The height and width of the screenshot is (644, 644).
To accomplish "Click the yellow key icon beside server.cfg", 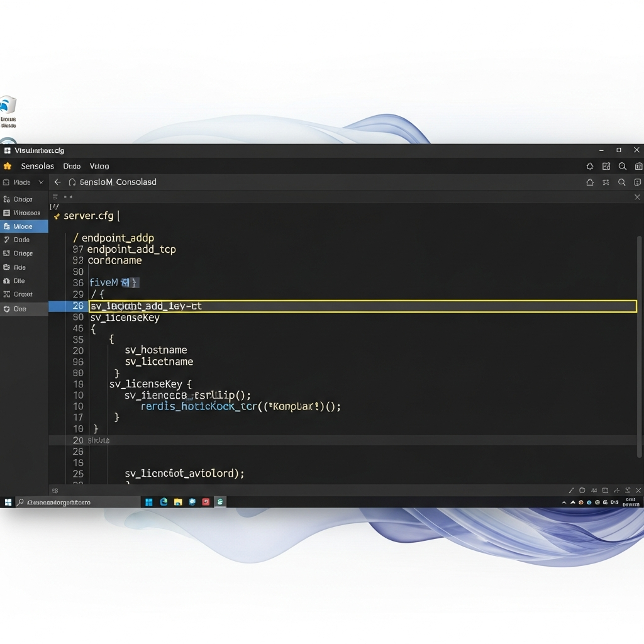I will [57, 216].
